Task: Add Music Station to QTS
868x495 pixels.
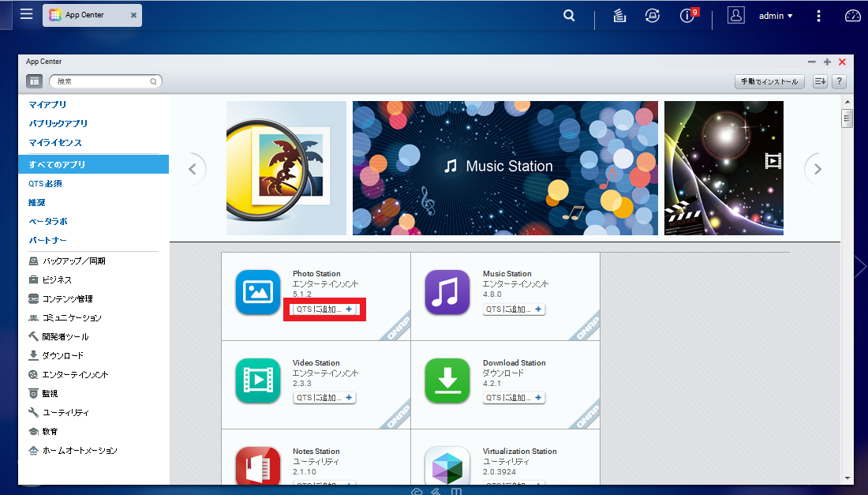Action: [514, 309]
